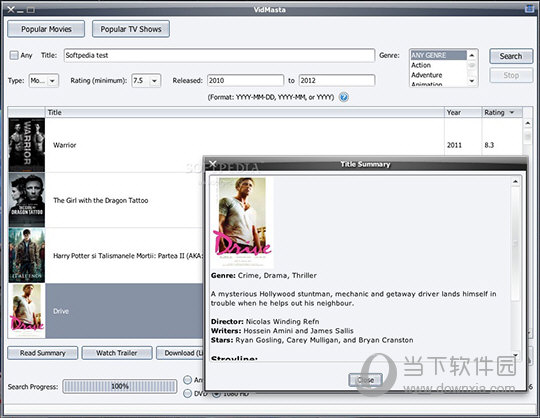Open the Type dropdown
The width and height of the screenshot is (540, 418).
point(44,81)
